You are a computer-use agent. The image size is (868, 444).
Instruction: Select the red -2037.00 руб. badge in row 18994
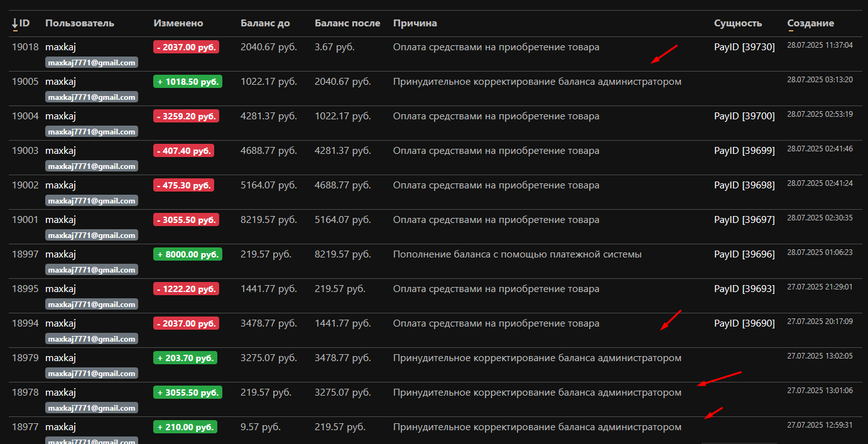tap(186, 323)
